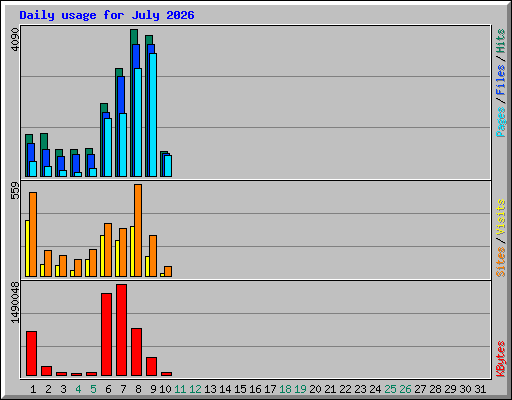Click the day 6 red KBytes bar
Viewport: 512px width, 400px height.
click(106, 335)
